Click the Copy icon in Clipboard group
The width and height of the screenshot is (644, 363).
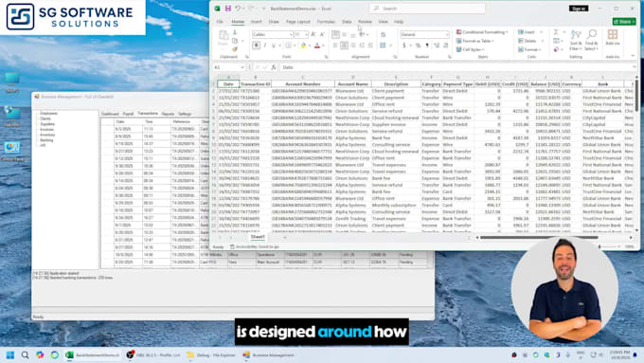pyautogui.click(x=235, y=41)
